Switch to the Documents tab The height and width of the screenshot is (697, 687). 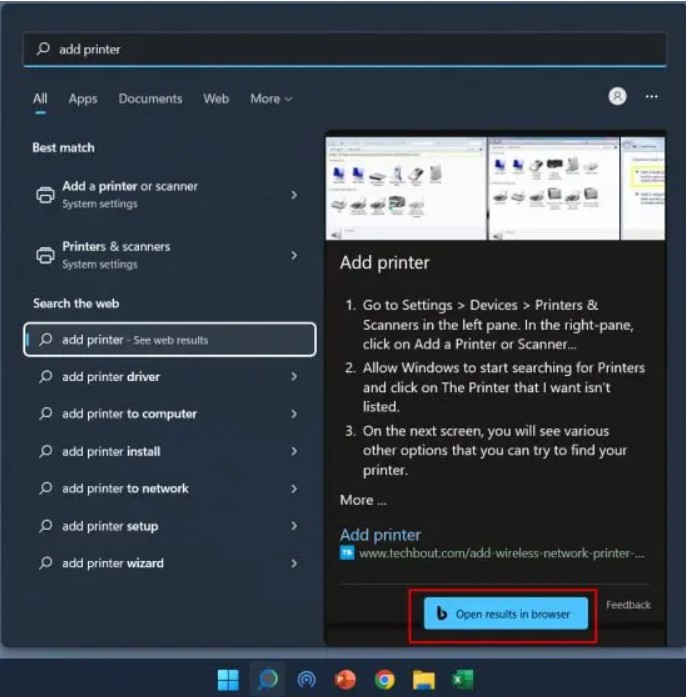[150, 99]
